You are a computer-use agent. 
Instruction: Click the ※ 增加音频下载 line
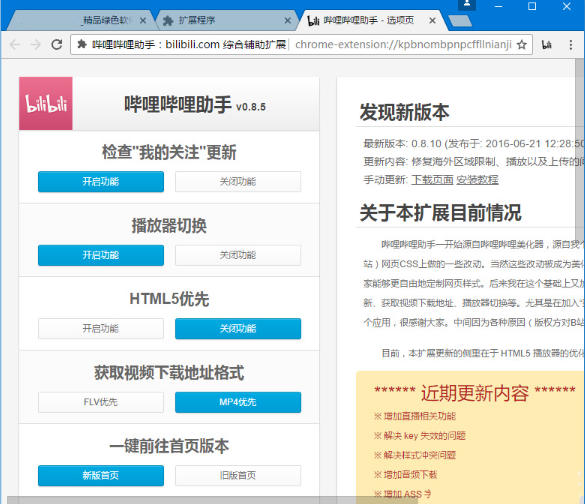(x=406, y=474)
